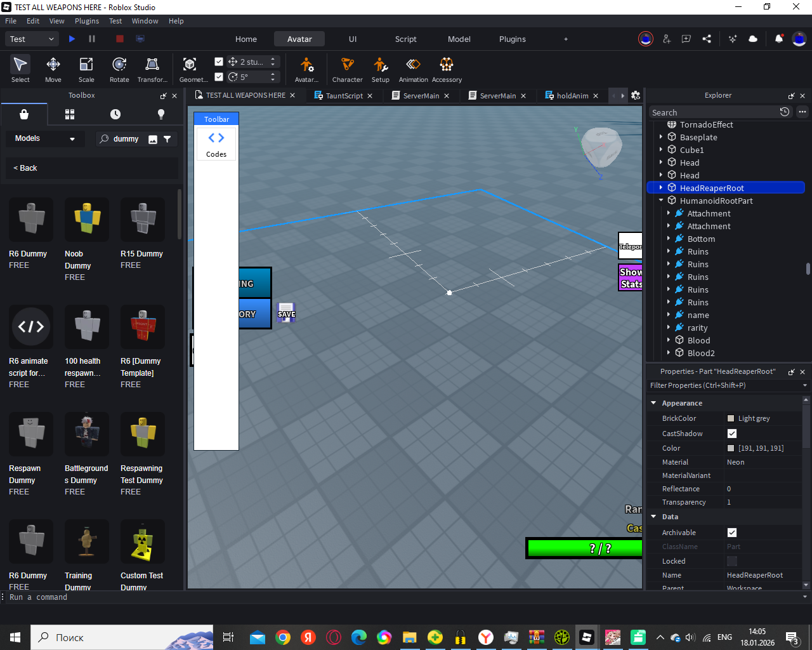Toggle the CastShadow checkbox
Image resolution: width=812 pixels, height=650 pixels.
pyautogui.click(x=732, y=434)
